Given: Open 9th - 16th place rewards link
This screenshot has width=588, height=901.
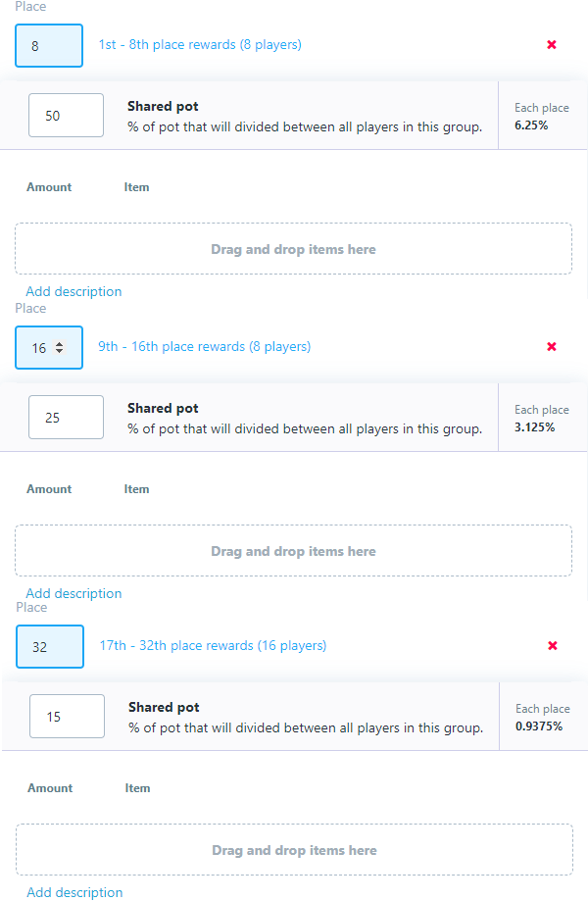Looking at the screenshot, I should click(205, 347).
